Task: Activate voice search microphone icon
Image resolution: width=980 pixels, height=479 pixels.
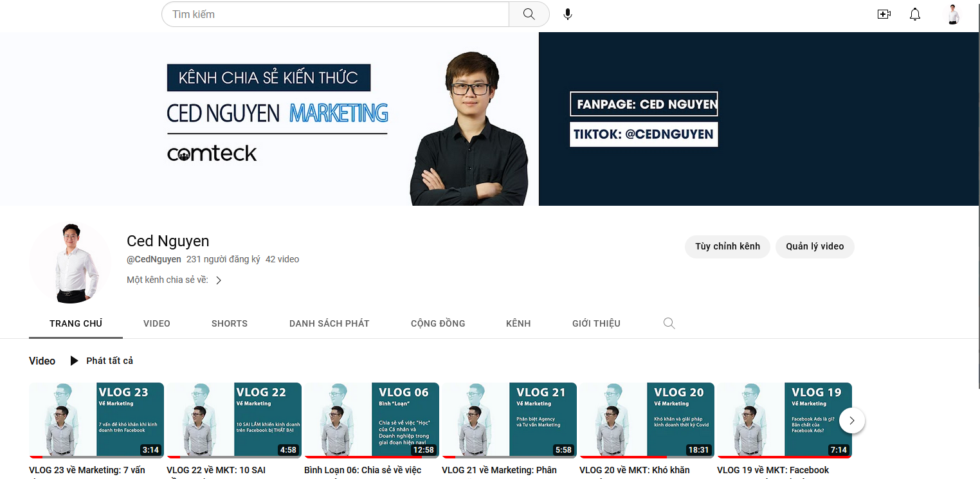Action: [x=567, y=14]
